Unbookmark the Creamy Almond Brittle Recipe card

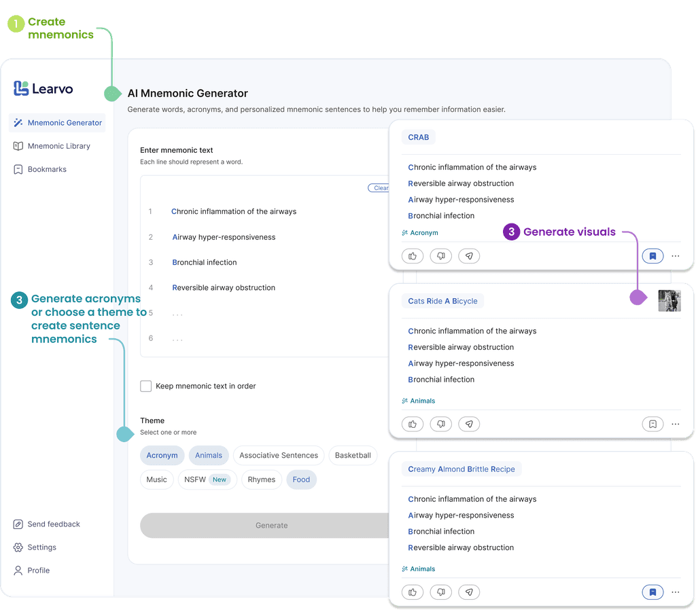652,592
